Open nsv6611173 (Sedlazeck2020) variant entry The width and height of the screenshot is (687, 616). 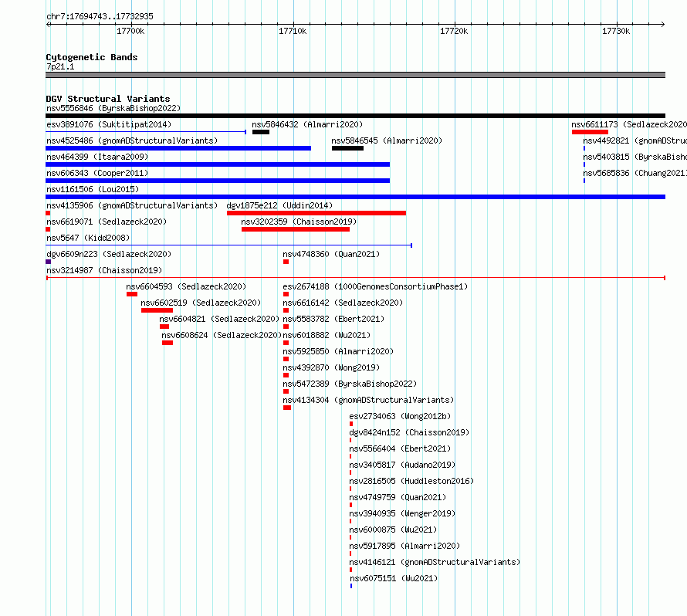pos(629,124)
